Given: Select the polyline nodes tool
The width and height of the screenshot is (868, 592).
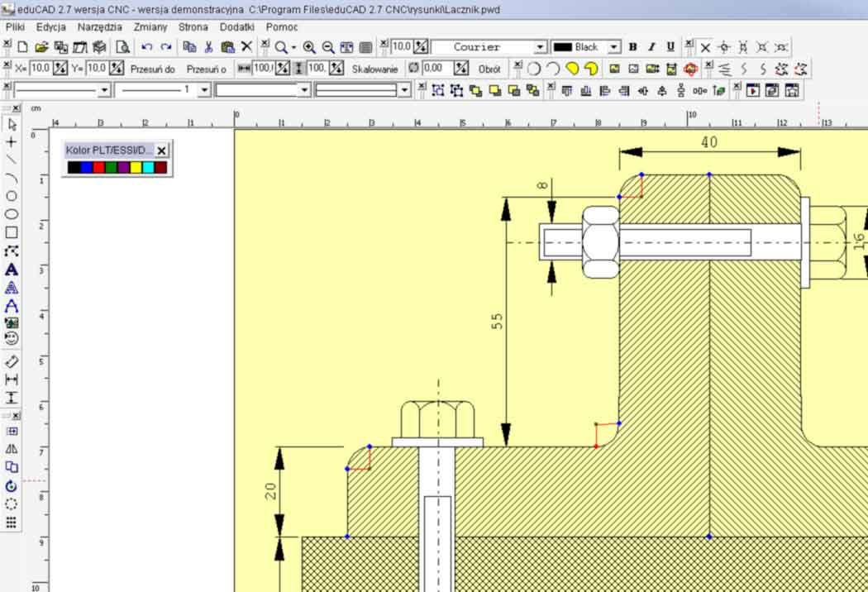Looking at the screenshot, I should point(11,251).
